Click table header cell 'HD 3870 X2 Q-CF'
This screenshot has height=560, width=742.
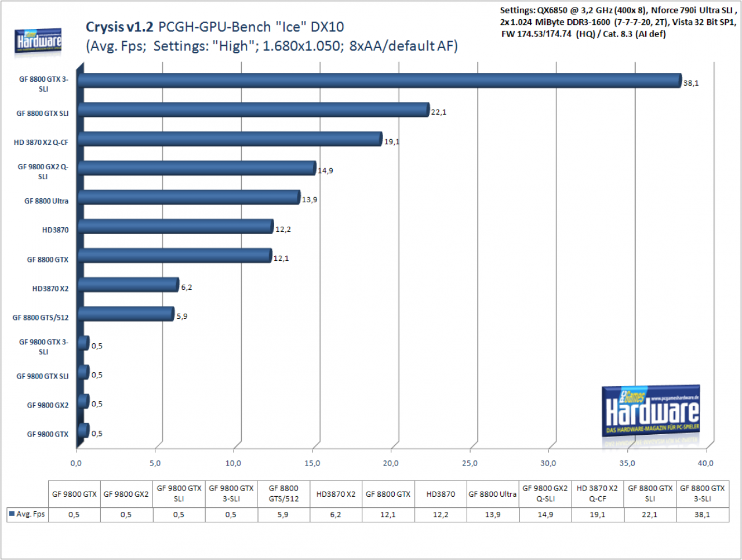(x=598, y=494)
